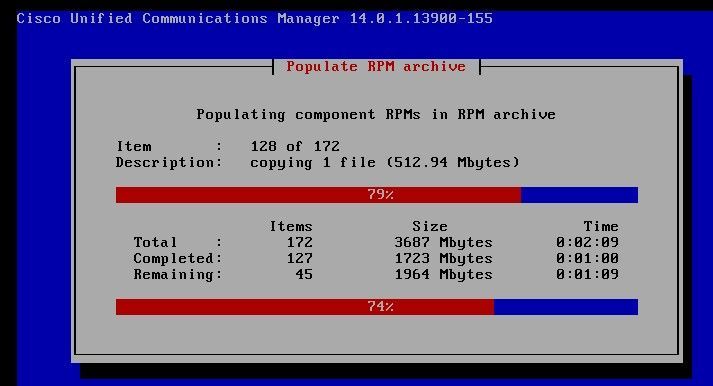Click remaining items value '45'
Image resolution: width=713 pixels, height=386 pixels.
[x=304, y=275]
